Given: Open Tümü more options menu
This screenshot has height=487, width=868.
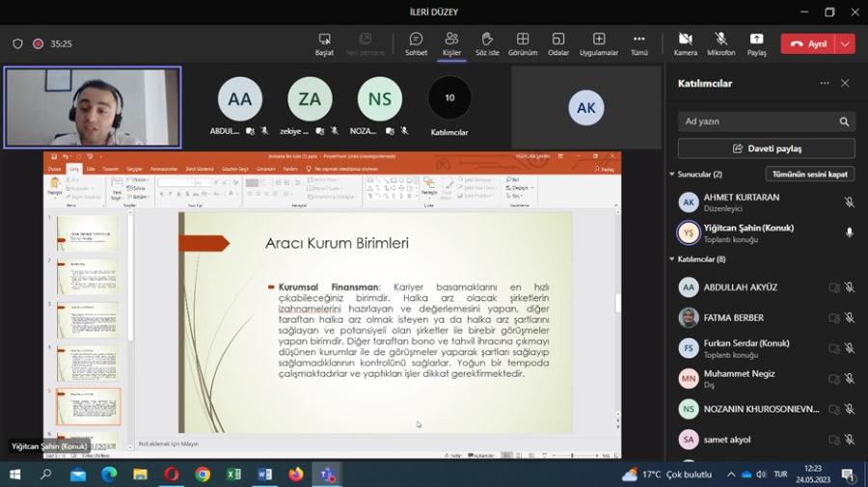Looking at the screenshot, I should click(x=638, y=43).
